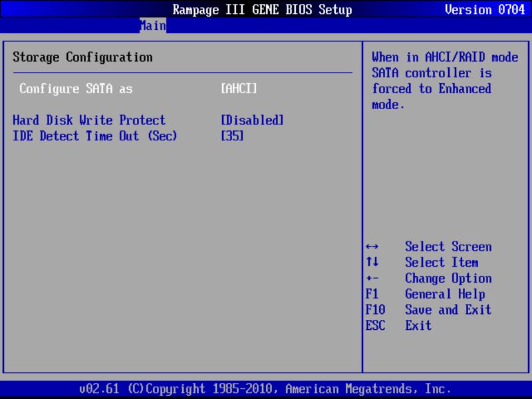Change the [35] time out value

click(232, 136)
